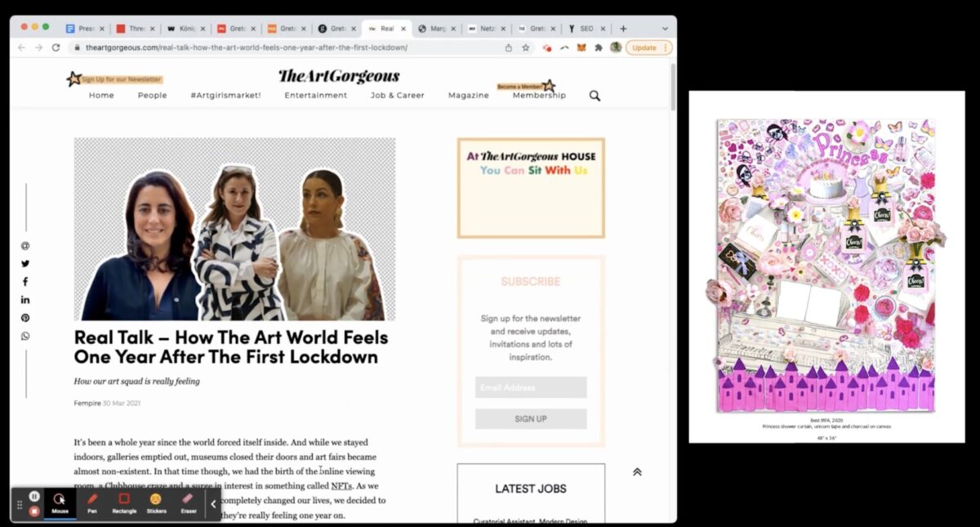Switch to the 'Thre' tab

coord(135,29)
